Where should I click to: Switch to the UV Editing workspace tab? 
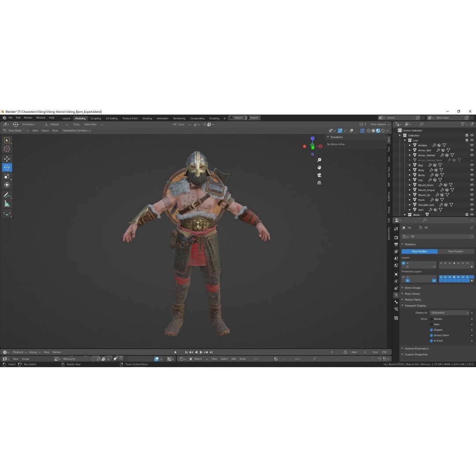point(112,119)
